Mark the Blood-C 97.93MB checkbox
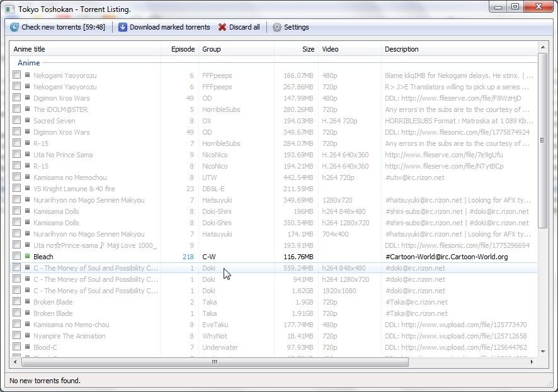 [x=17, y=347]
